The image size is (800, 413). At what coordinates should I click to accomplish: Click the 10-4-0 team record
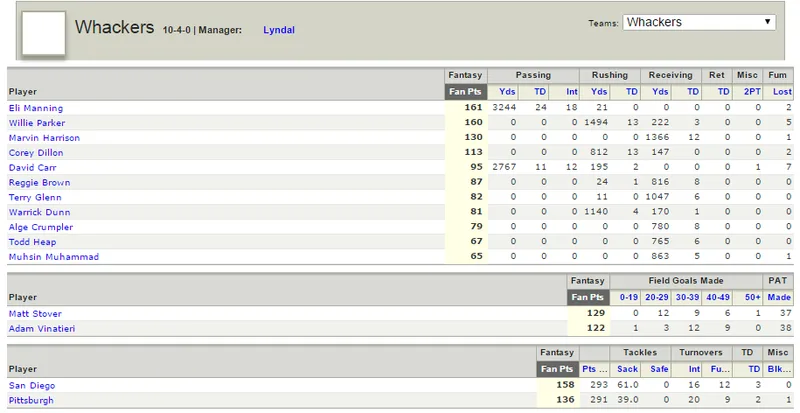point(177,30)
